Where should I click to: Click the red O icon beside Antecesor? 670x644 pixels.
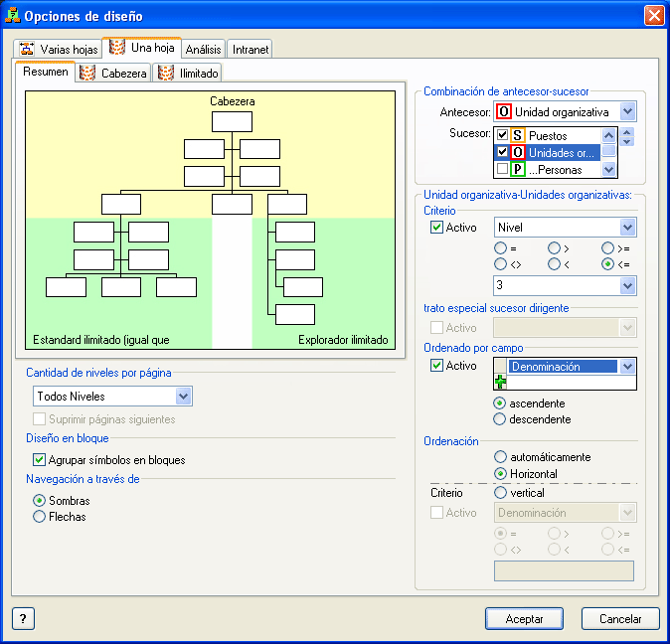(x=504, y=112)
